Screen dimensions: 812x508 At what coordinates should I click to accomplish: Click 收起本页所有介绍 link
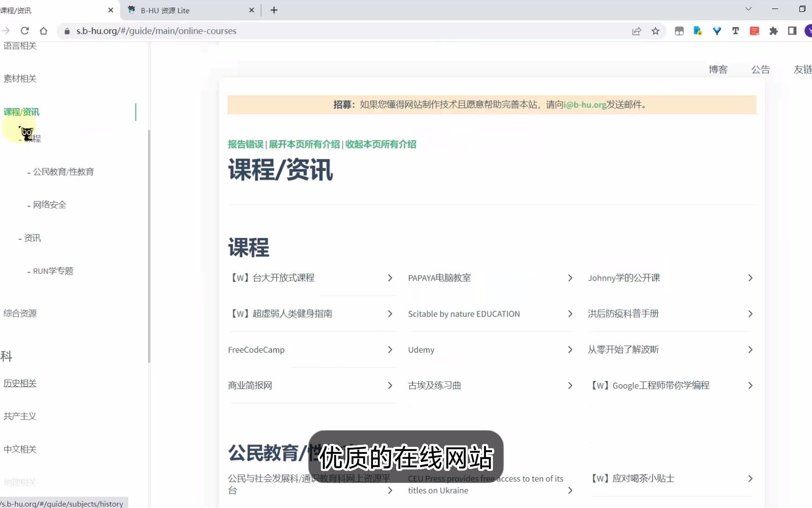point(381,144)
